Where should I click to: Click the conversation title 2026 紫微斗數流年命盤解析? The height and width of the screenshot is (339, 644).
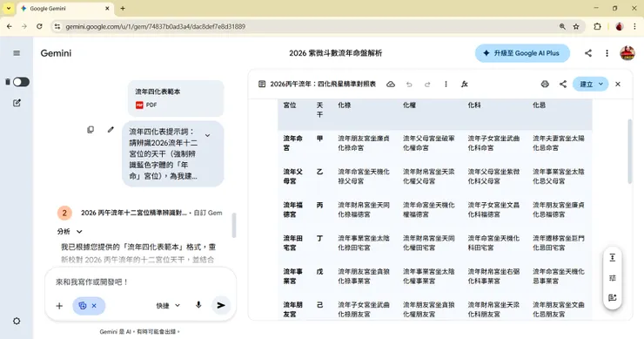point(336,53)
